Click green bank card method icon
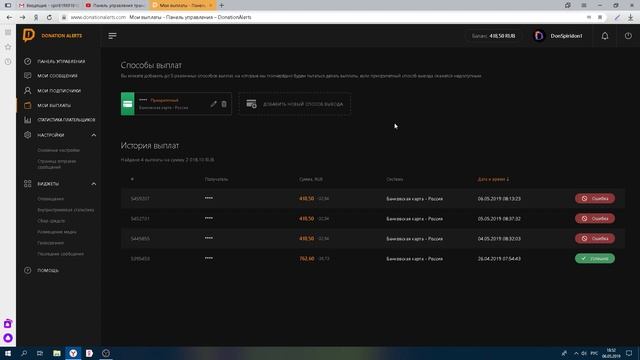640x360 pixels. (127, 104)
